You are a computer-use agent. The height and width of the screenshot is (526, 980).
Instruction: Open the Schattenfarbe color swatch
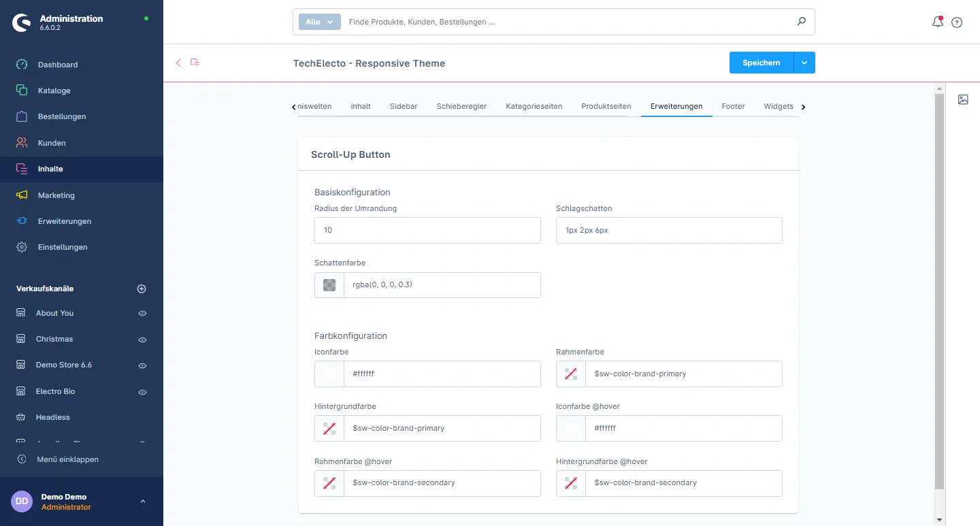pos(329,285)
